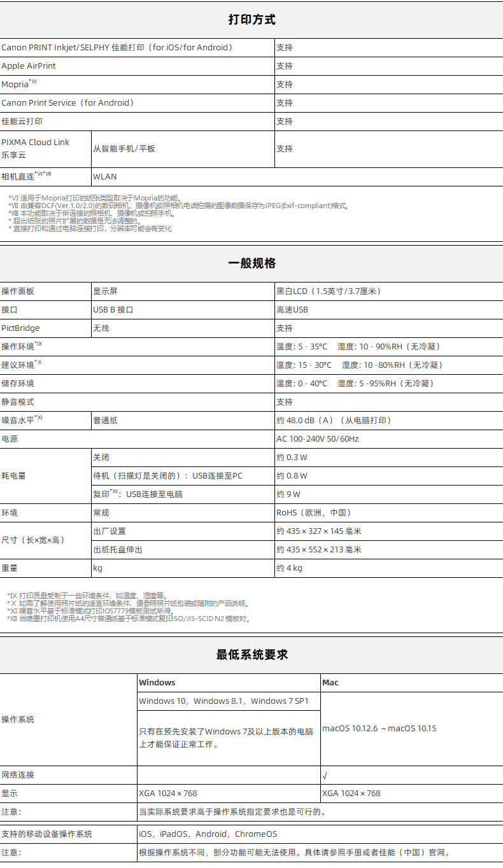Select the 网络连接 row label
This screenshot has height=868, width=503.
pyautogui.click(x=18, y=774)
